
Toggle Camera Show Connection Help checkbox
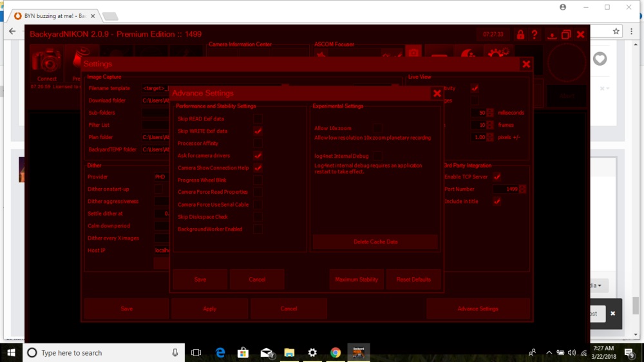point(258,167)
